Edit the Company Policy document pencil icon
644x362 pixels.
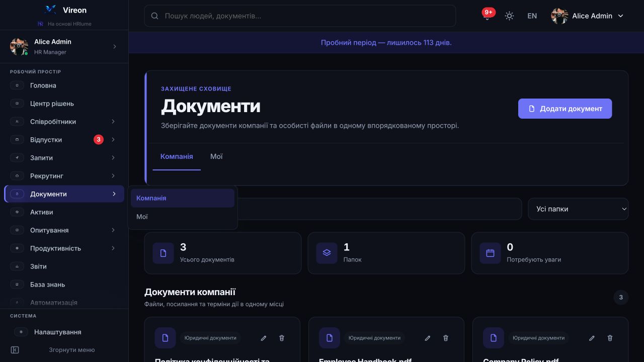(592, 338)
